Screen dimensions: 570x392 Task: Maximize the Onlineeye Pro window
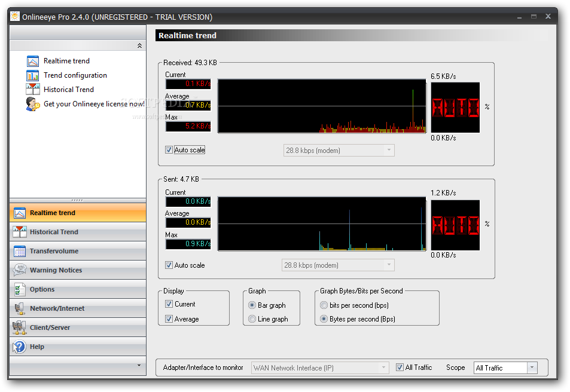pyautogui.click(x=534, y=16)
